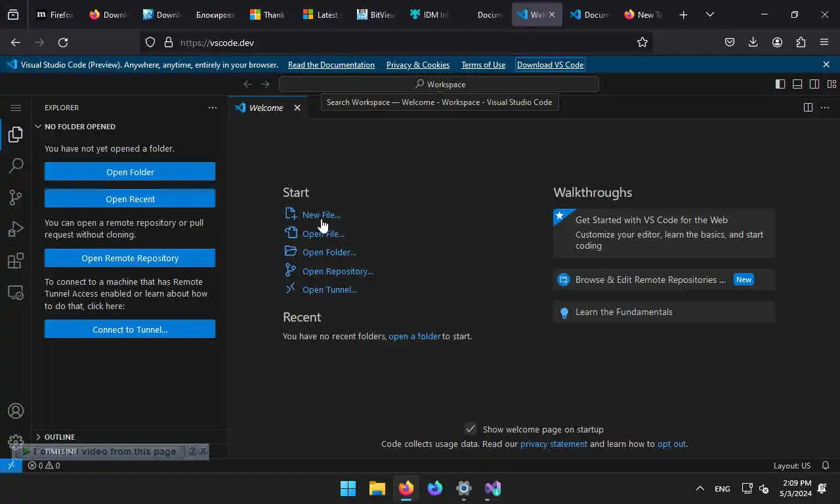Open the Source Control view
840x504 pixels.
[16, 198]
